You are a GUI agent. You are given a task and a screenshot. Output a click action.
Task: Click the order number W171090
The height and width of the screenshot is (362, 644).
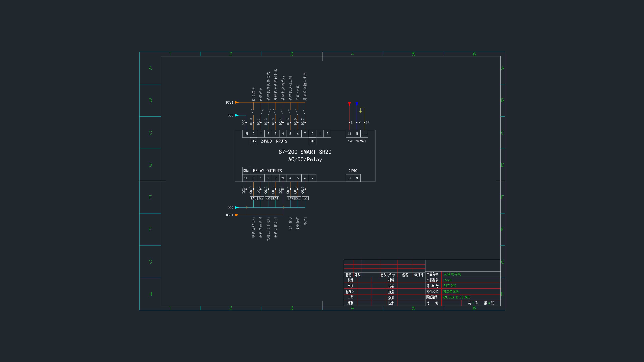pyautogui.click(x=450, y=286)
